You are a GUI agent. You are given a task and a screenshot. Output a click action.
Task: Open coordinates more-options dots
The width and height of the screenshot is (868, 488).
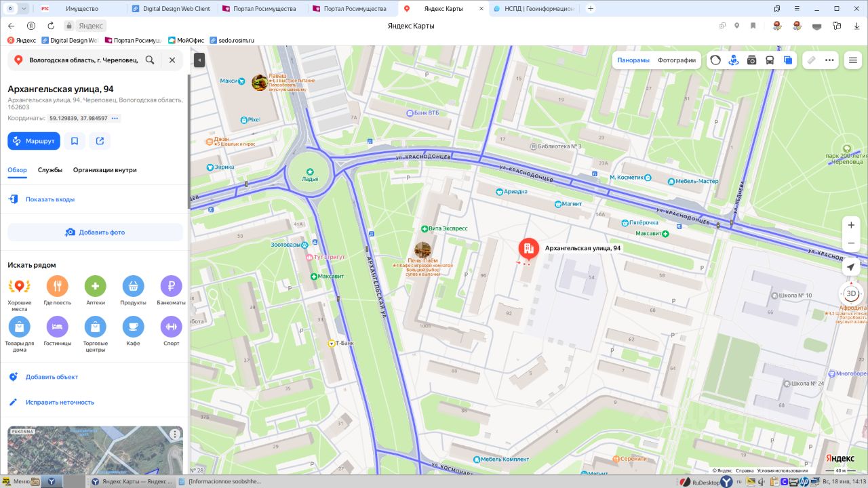115,118
